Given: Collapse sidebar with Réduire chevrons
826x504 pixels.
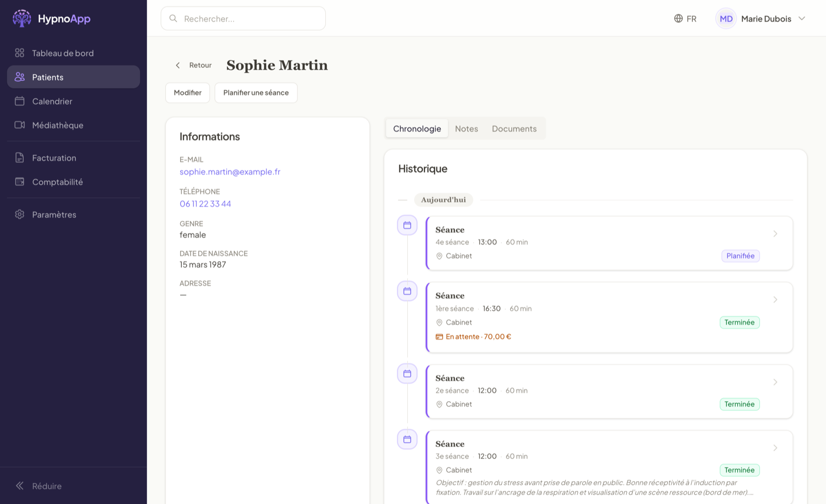Looking at the screenshot, I should click(20, 485).
